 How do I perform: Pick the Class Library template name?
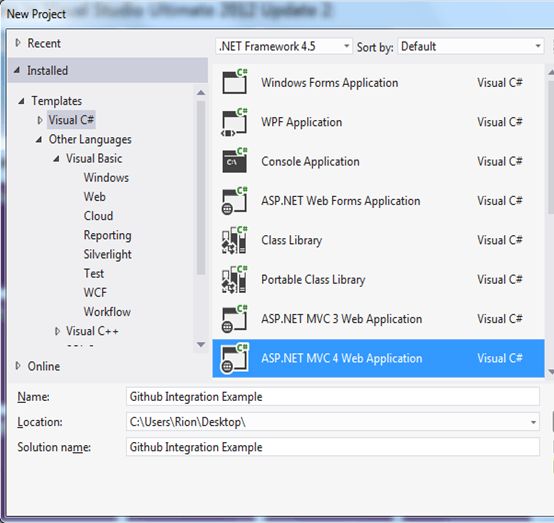click(x=291, y=240)
